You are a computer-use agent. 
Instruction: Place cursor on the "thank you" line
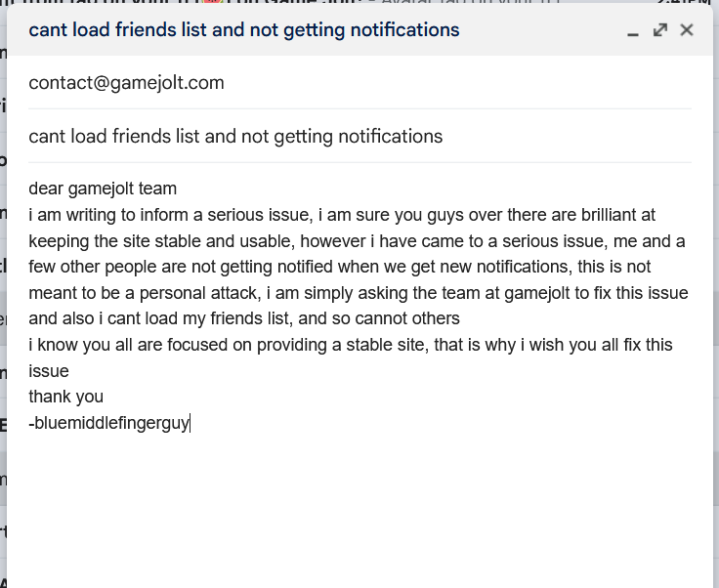(66, 397)
